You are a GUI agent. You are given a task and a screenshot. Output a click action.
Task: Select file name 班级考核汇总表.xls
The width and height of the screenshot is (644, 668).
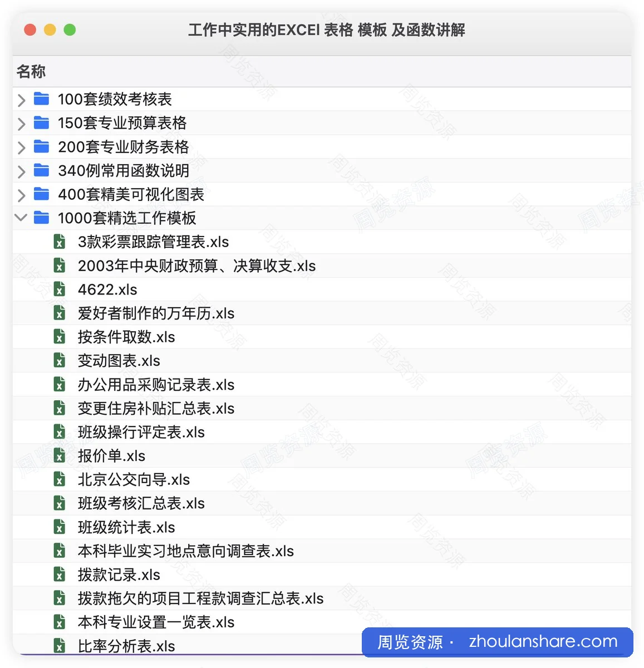point(141,503)
